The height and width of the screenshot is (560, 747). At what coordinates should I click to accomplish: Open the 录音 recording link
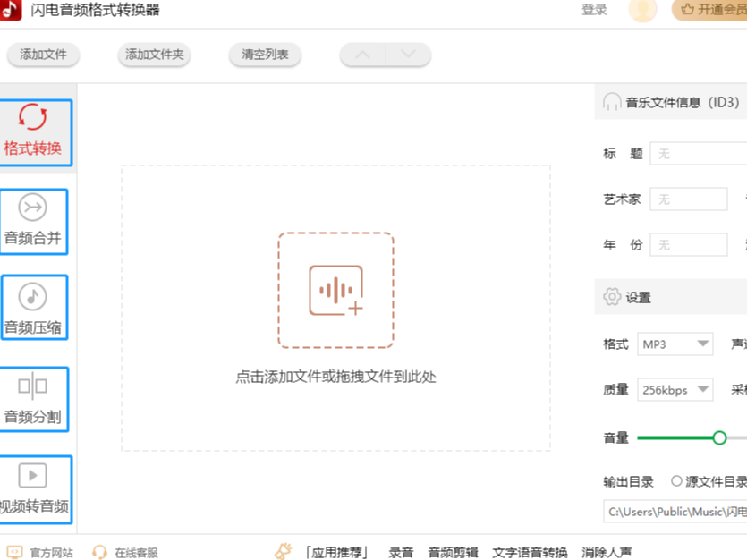[x=401, y=553]
